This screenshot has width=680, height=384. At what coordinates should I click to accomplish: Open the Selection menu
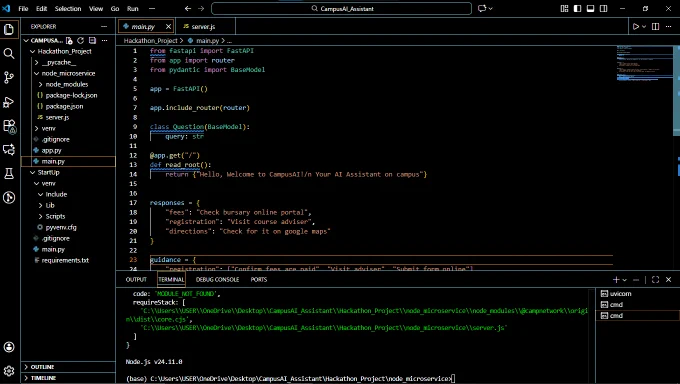click(x=68, y=8)
